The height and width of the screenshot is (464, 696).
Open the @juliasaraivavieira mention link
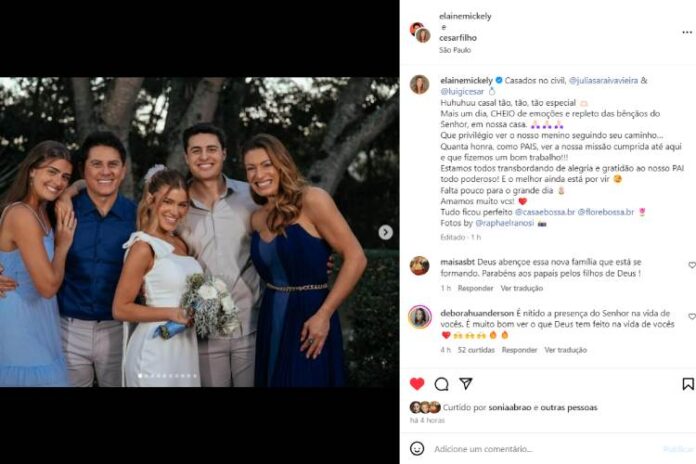(x=604, y=78)
